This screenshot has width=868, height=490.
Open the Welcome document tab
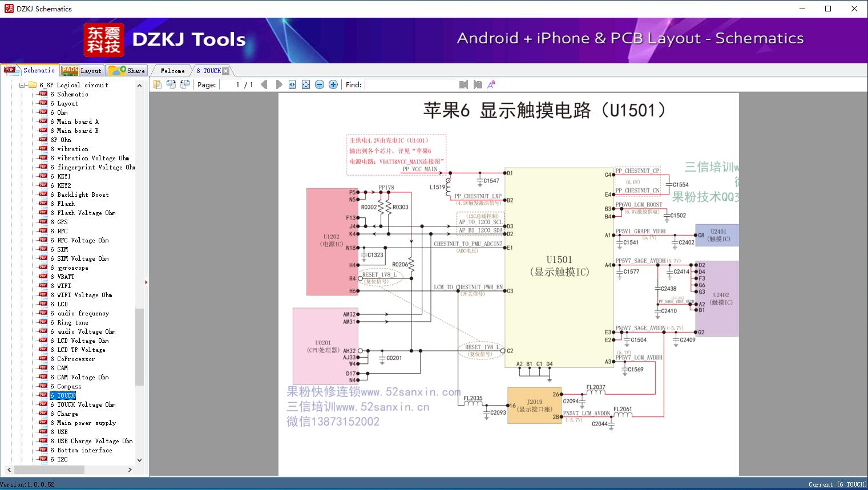point(172,71)
